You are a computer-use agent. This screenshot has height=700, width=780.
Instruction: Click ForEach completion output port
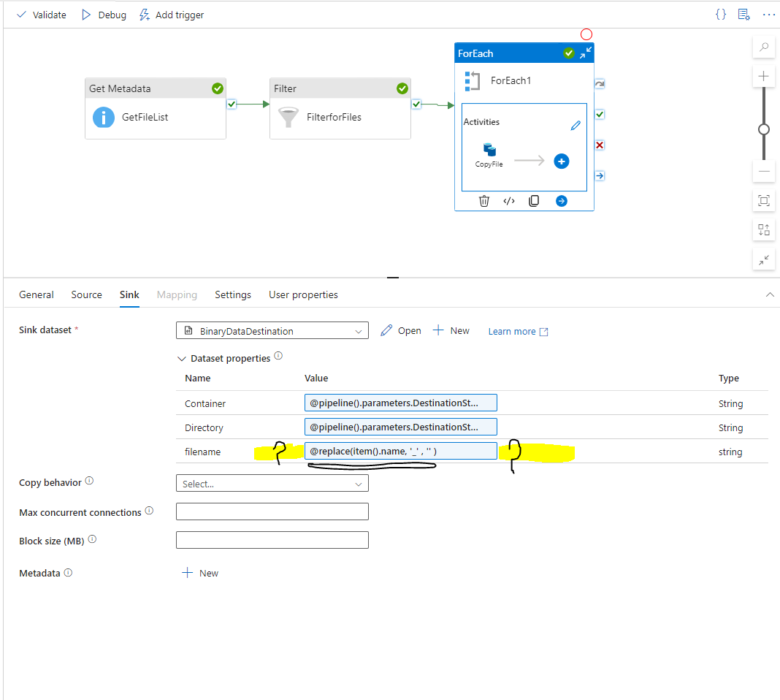[600, 175]
